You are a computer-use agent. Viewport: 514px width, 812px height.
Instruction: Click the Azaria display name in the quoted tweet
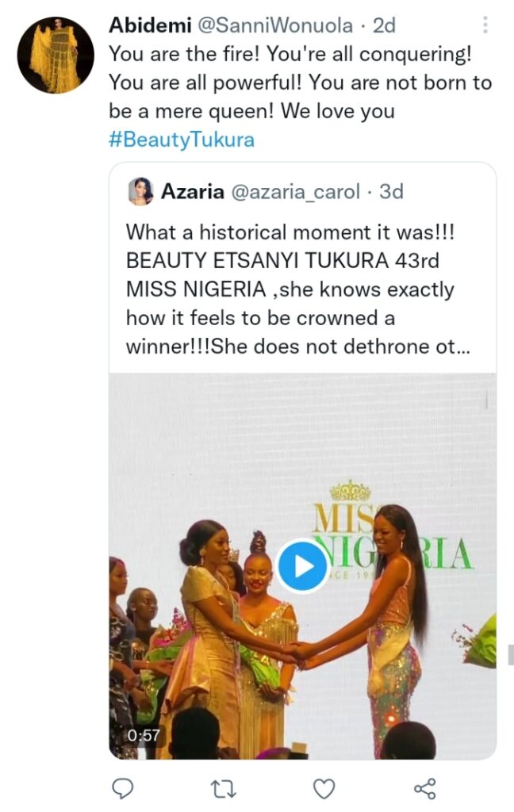pos(192,191)
